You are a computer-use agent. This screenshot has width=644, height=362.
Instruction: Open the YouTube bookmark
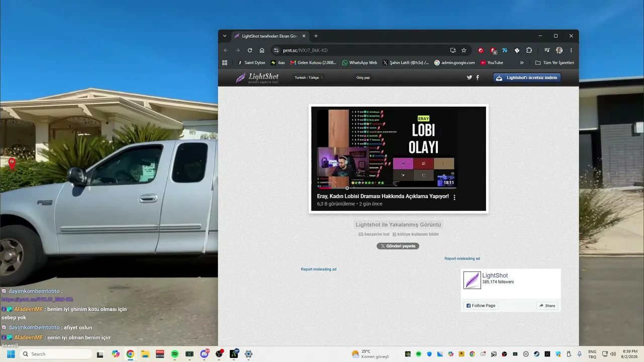[492, 63]
